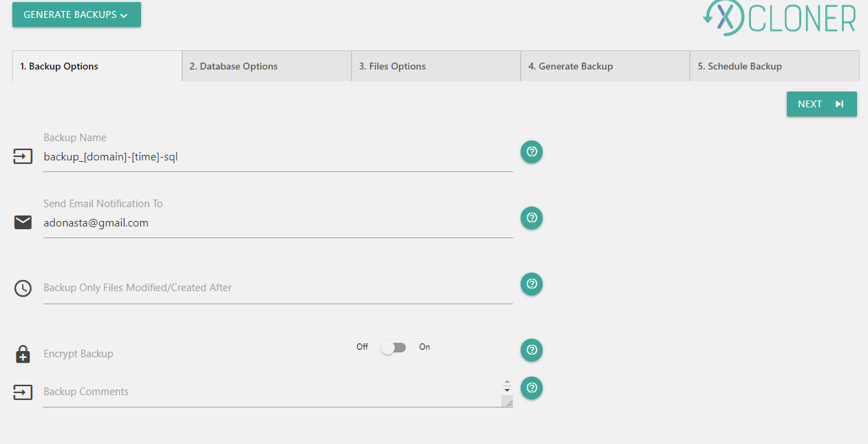868x444 pixels.
Task: Click the Encrypt Backup lock icon
Action: click(23, 354)
